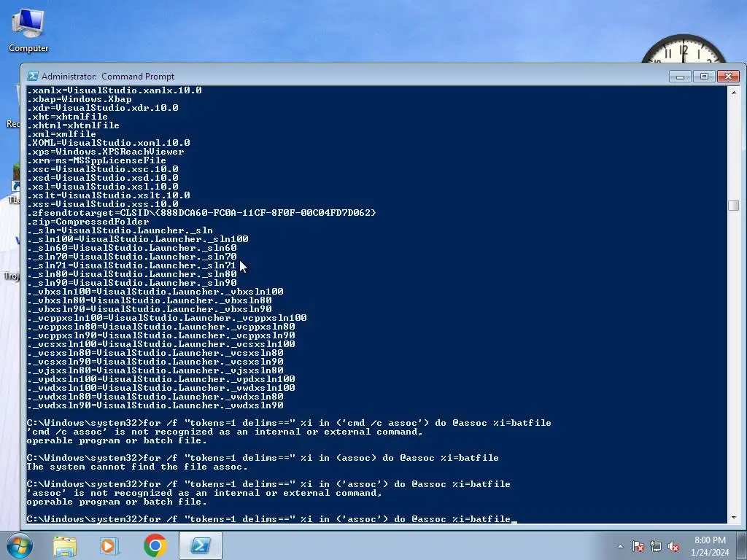747x560 pixels.
Task: Click the '.xhtml=xhtmlfile' line
Action: pos(74,125)
